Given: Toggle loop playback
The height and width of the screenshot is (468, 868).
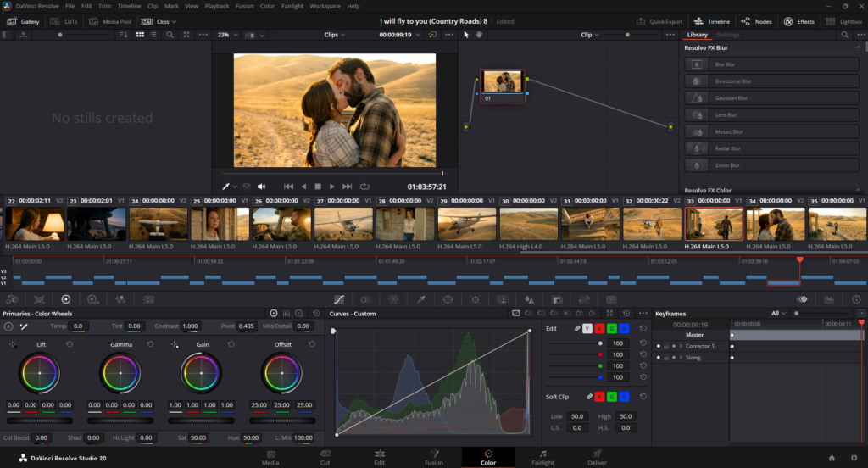Looking at the screenshot, I should point(364,187).
